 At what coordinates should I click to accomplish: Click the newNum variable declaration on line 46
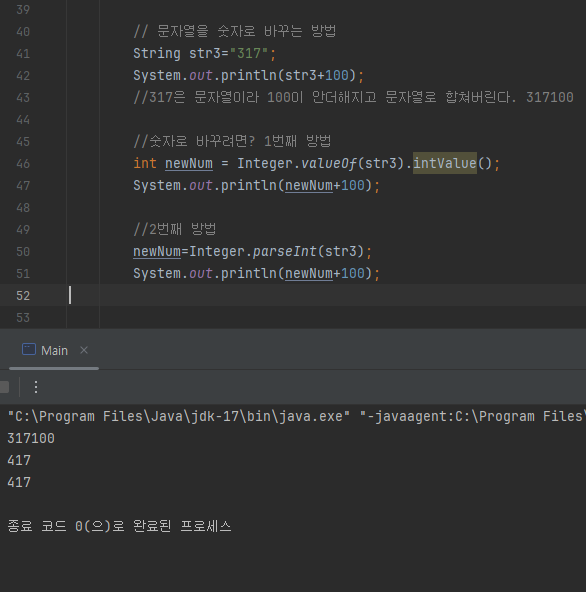189,163
